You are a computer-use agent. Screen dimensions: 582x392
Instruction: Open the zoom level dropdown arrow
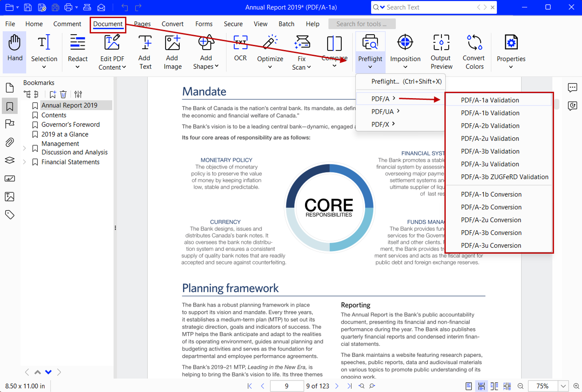pos(563,386)
